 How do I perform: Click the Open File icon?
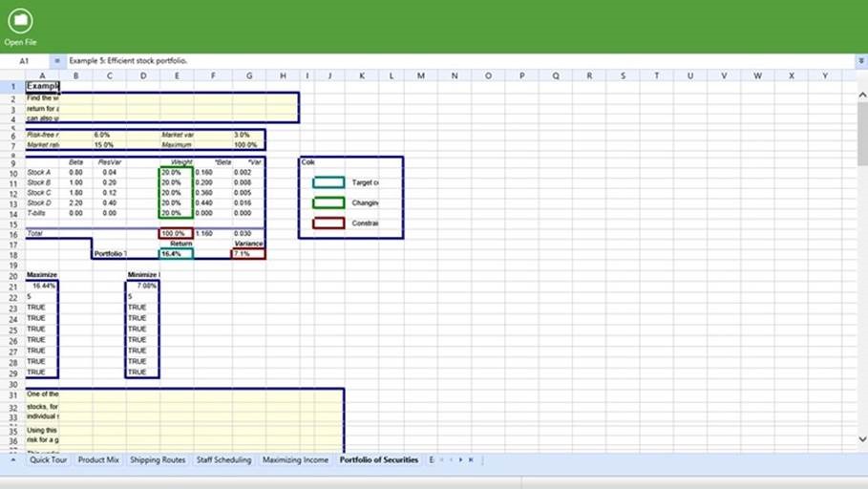[x=19, y=22]
